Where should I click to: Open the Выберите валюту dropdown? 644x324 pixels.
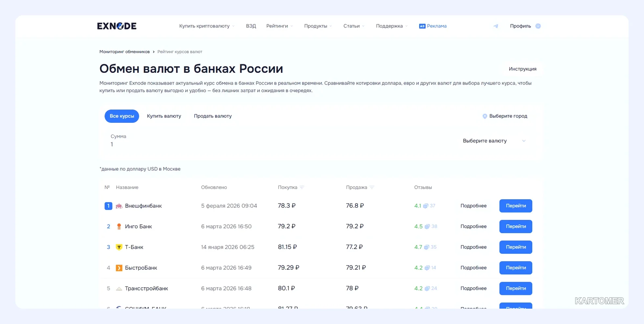click(x=494, y=141)
